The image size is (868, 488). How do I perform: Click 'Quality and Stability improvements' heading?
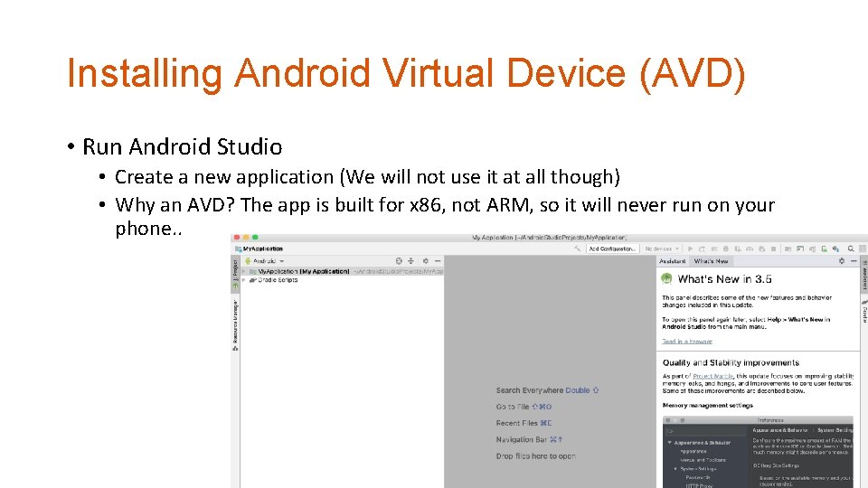pyautogui.click(x=731, y=363)
